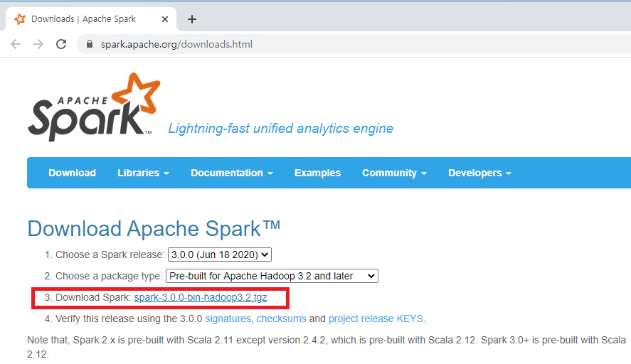Reload the page with the refresh icon

tap(61, 44)
